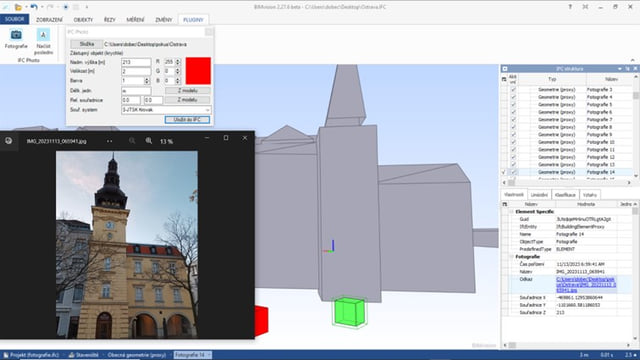Toggle visibility checkbox for Fotografie 5
Screen dimensions: 640x360
click(513, 104)
